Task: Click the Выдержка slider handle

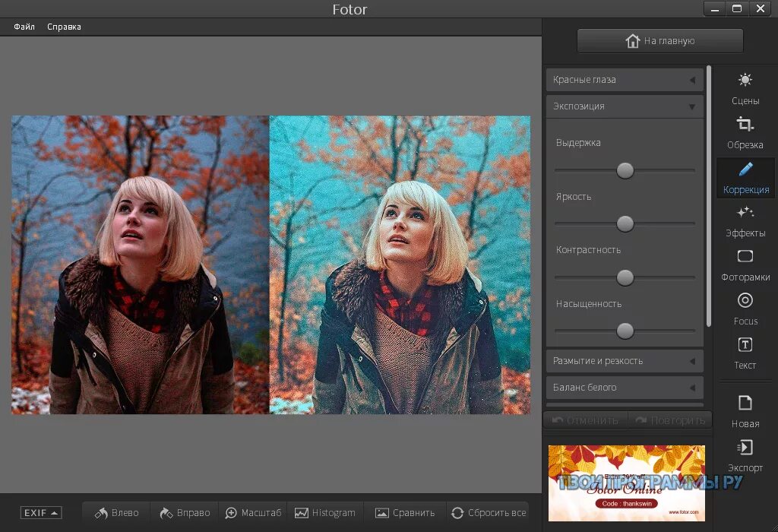Action: tap(625, 170)
